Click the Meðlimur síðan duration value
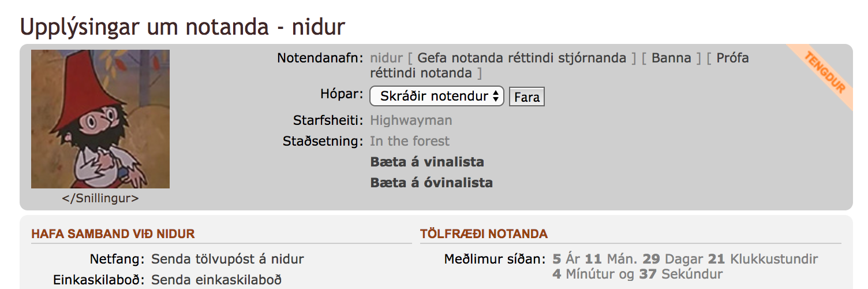 (x=685, y=266)
